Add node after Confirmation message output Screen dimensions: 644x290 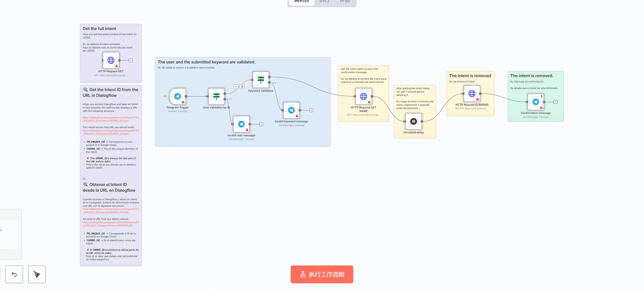pos(555,102)
